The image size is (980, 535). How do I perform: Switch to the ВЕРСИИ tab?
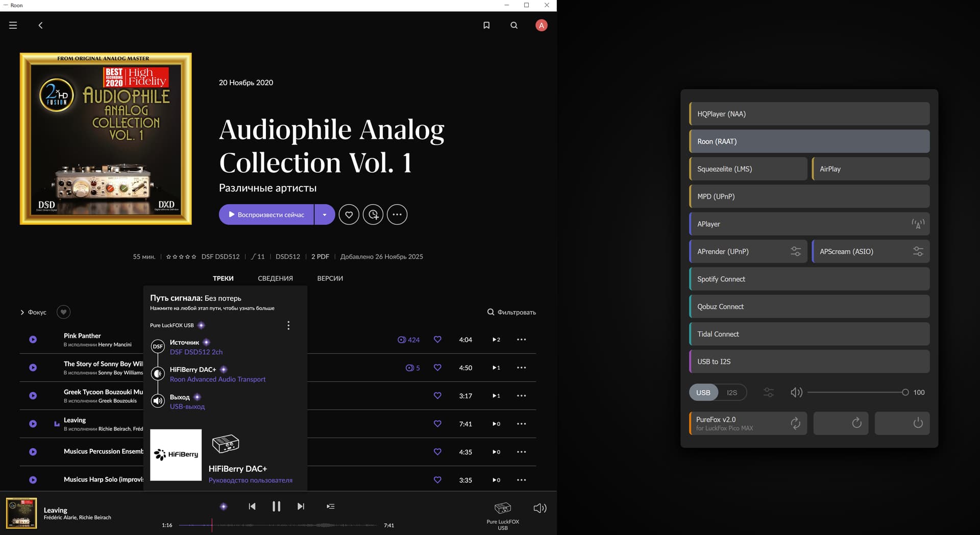point(330,278)
